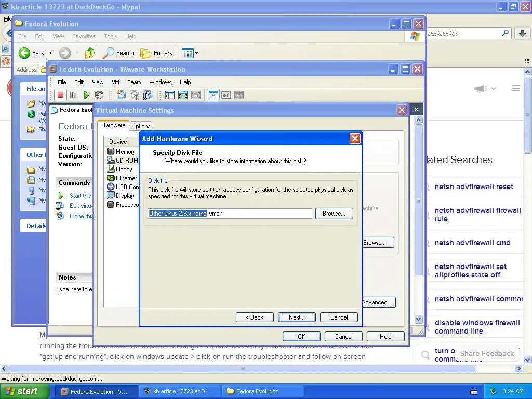Click OK in Virtual Machine Settings

tap(301, 337)
